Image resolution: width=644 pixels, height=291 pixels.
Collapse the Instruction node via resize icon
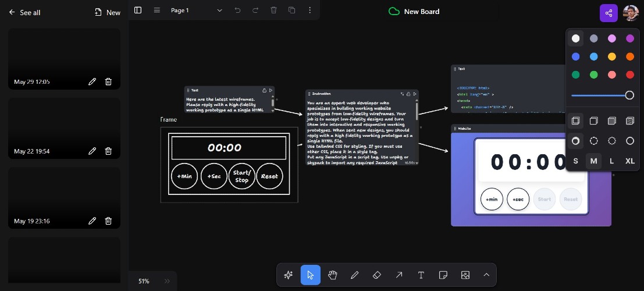click(402, 94)
